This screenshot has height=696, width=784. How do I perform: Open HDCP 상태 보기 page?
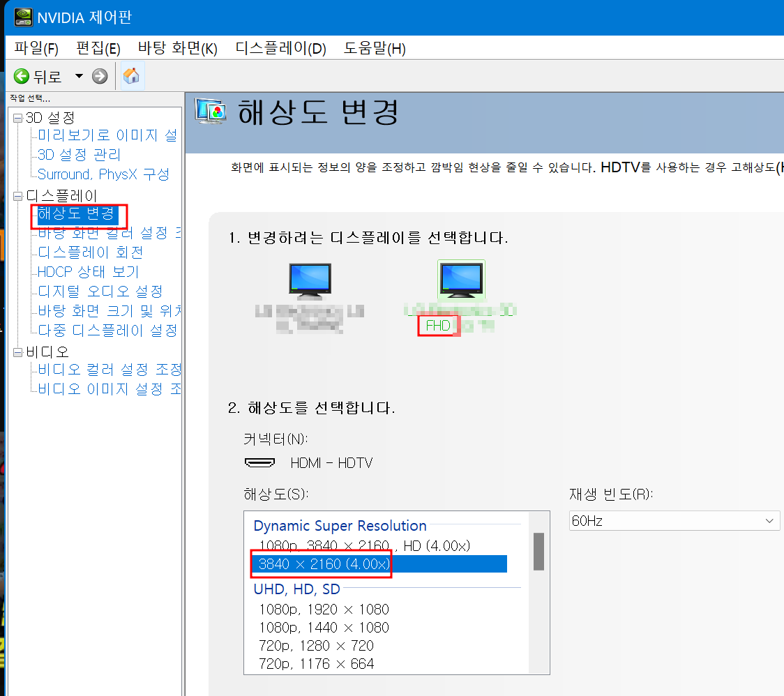coord(89,272)
